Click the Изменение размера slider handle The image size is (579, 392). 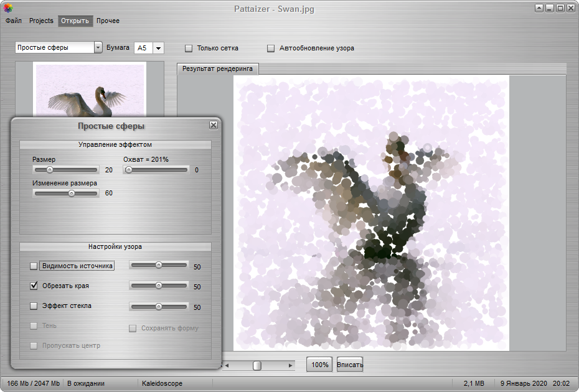tap(72, 193)
